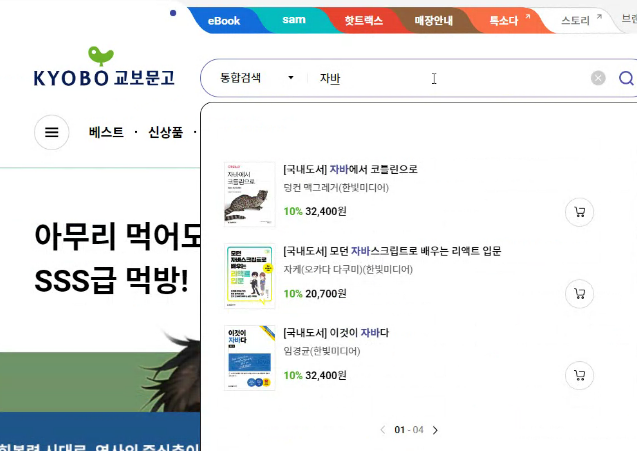Click the author text 덩컨 맥그레거(한빛미디어)
Image resolution: width=637 pixels, height=451 pixels.
point(336,188)
